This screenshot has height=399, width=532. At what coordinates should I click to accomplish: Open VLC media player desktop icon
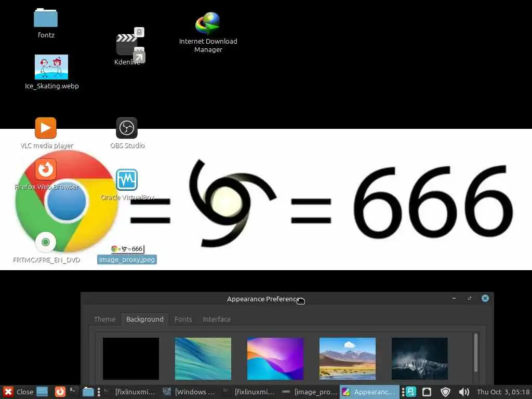tap(46, 128)
